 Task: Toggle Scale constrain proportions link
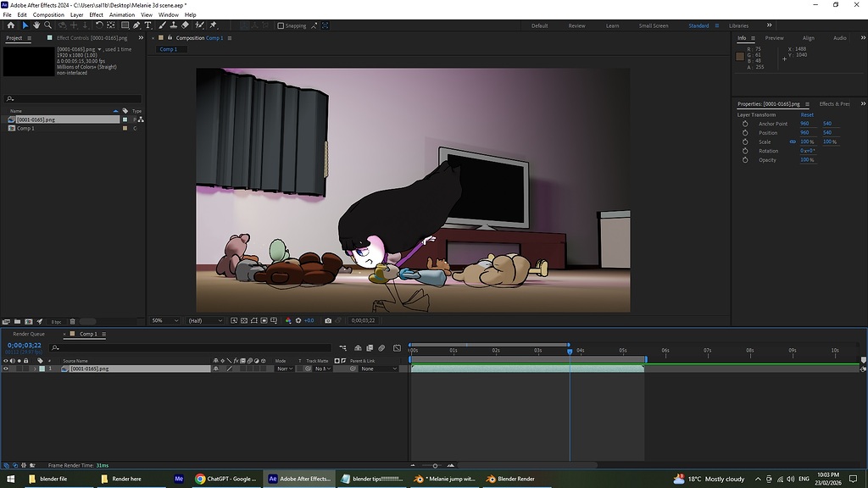[x=793, y=141]
